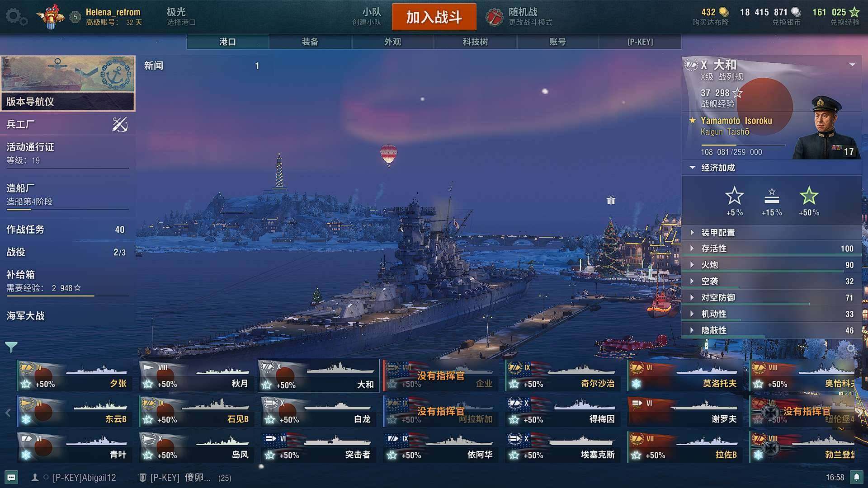Viewport: 868px width, 488px height.
Task: Open carousel settings gear near ship list
Action: tap(851, 349)
